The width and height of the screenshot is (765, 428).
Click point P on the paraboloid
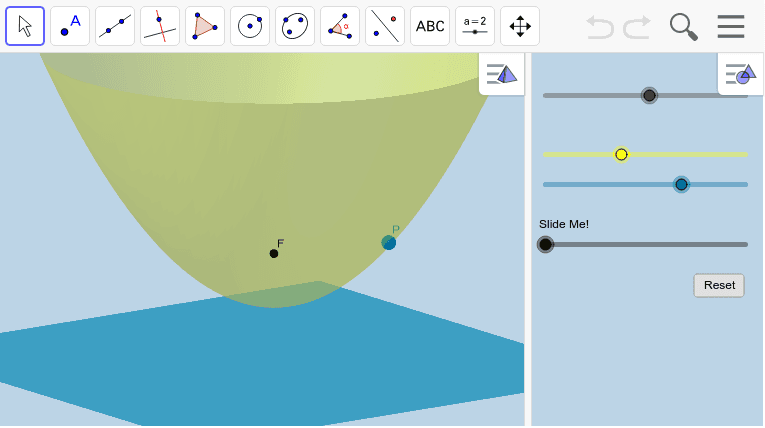click(x=388, y=243)
